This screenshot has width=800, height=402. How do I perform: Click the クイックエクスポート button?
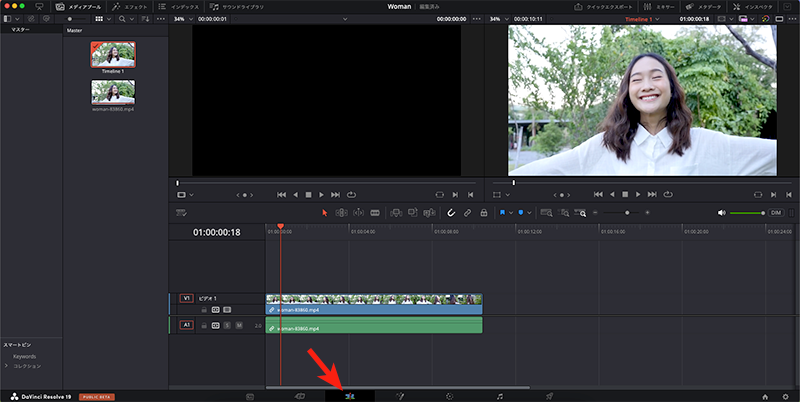pos(604,7)
